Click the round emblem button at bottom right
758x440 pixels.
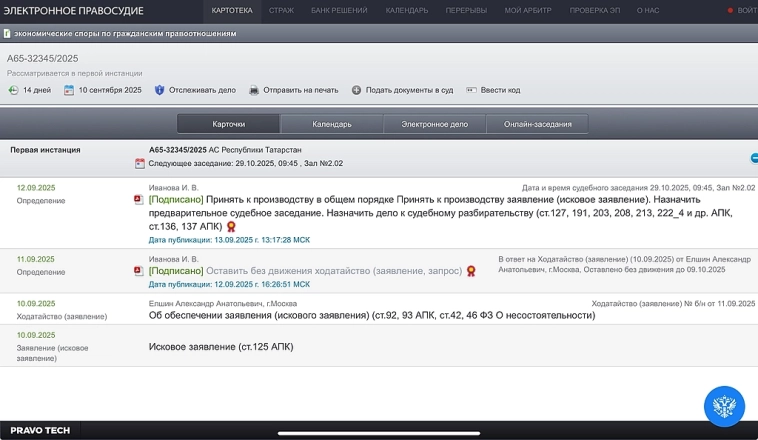point(724,406)
